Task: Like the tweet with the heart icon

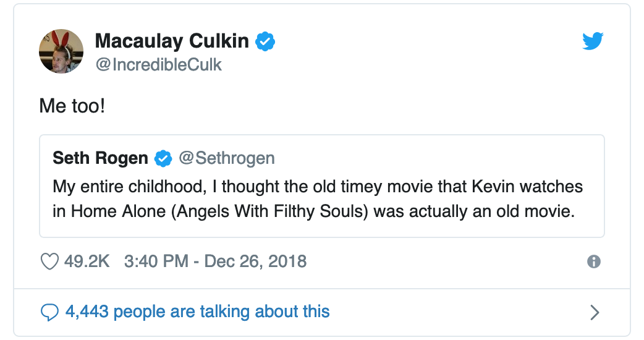Action: 49,261
